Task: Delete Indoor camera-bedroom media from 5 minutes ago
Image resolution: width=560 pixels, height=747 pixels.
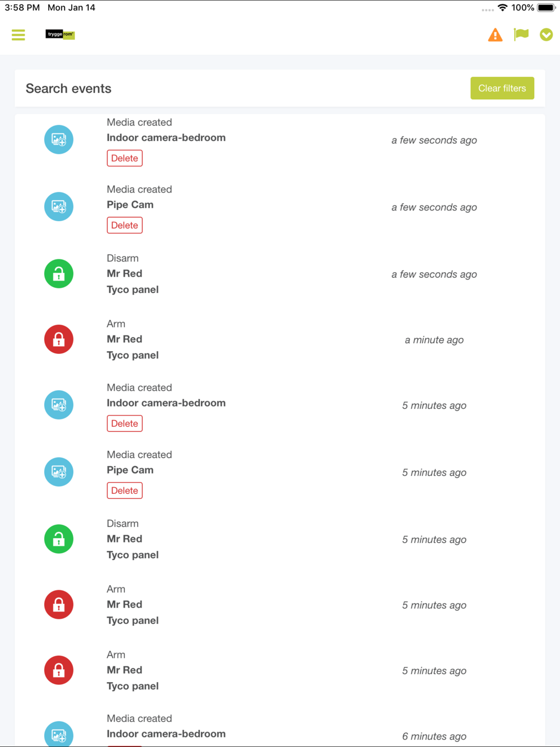Action: coord(125,423)
